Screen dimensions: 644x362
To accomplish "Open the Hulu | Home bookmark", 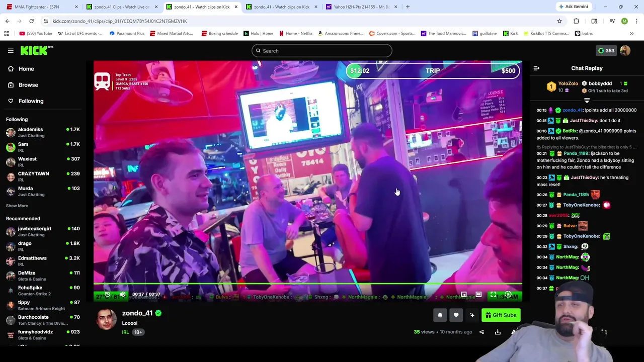I will coord(258,34).
